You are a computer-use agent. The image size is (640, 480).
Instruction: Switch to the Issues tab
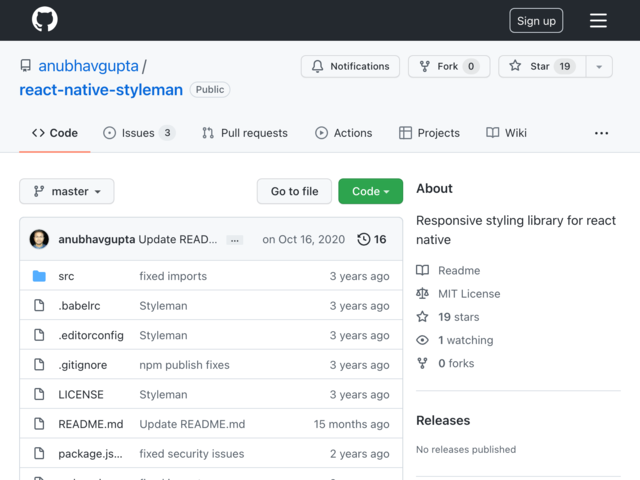pos(139,133)
